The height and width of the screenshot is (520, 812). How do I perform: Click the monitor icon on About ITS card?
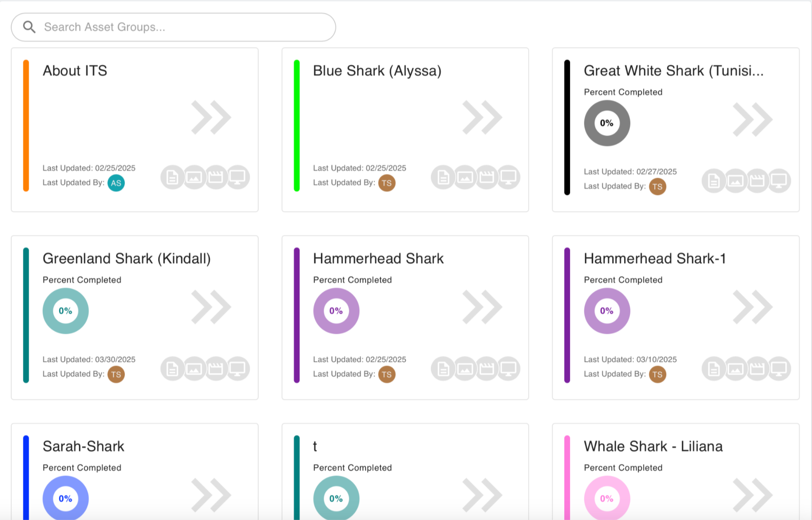[x=237, y=178]
